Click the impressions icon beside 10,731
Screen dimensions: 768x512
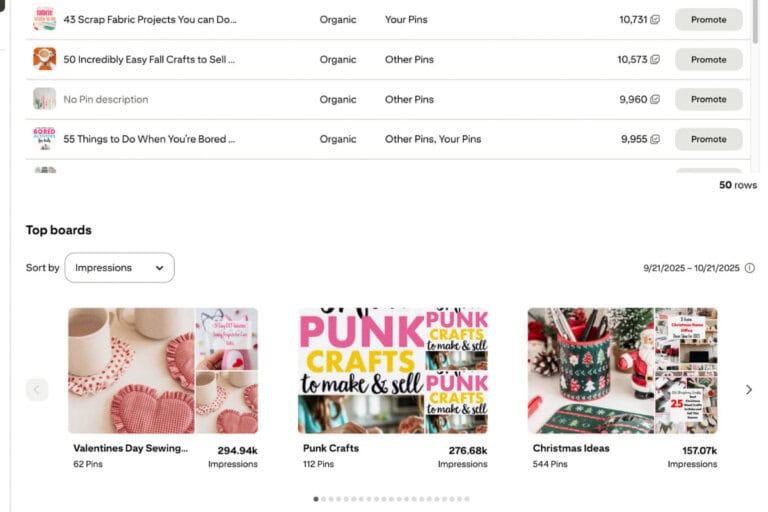click(655, 20)
